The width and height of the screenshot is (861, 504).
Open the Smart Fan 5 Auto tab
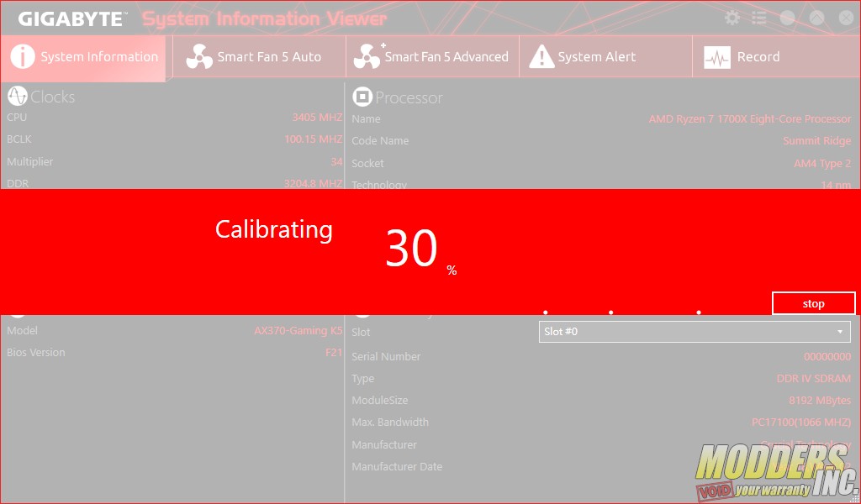pos(259,57)
